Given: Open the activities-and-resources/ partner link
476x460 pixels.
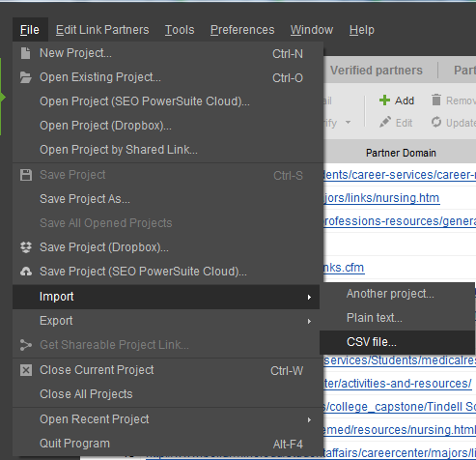Looking at the screenshot, I should tap(397, 384).
